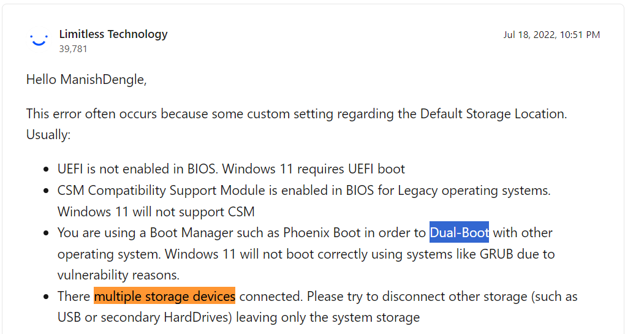Open the Limitless Technology author name

coord(113,34)
